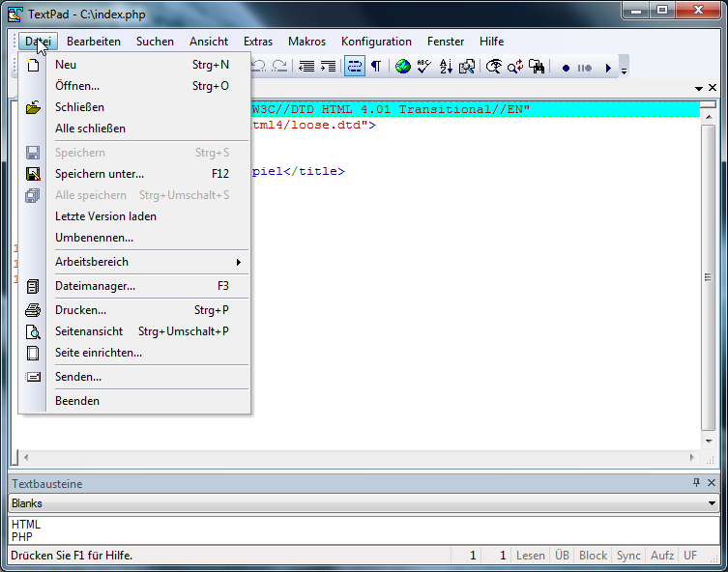The width and height of the screenshot is (728, 572).
Task: Click the printer icon in menu
Action: tap(33, 310)
